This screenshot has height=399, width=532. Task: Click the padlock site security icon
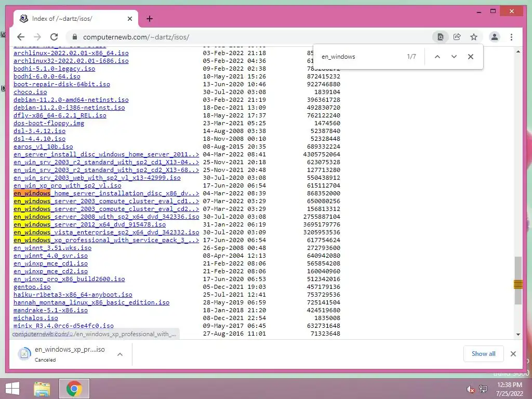click(x=75, y=37)
